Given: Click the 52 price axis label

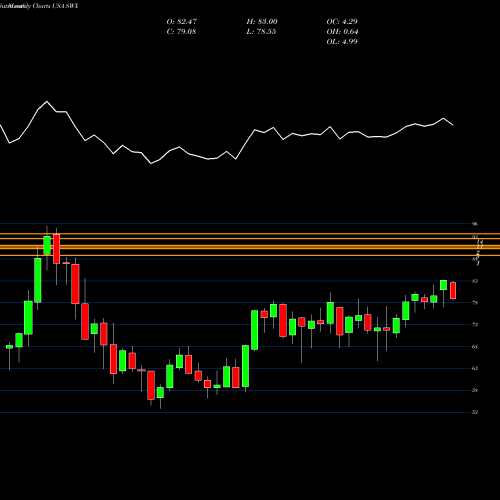Looking at the screenshot, I should 475,412.
